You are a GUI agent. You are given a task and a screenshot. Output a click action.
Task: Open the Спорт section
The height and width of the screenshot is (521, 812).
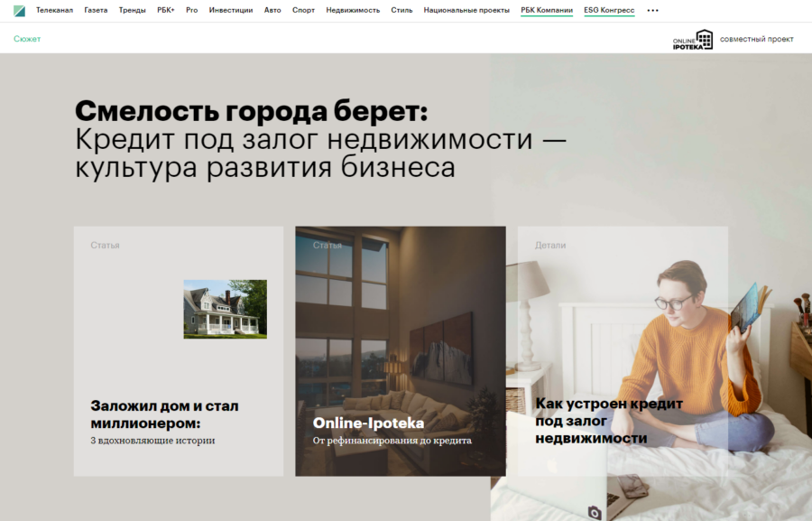click(x=303, y=10)
